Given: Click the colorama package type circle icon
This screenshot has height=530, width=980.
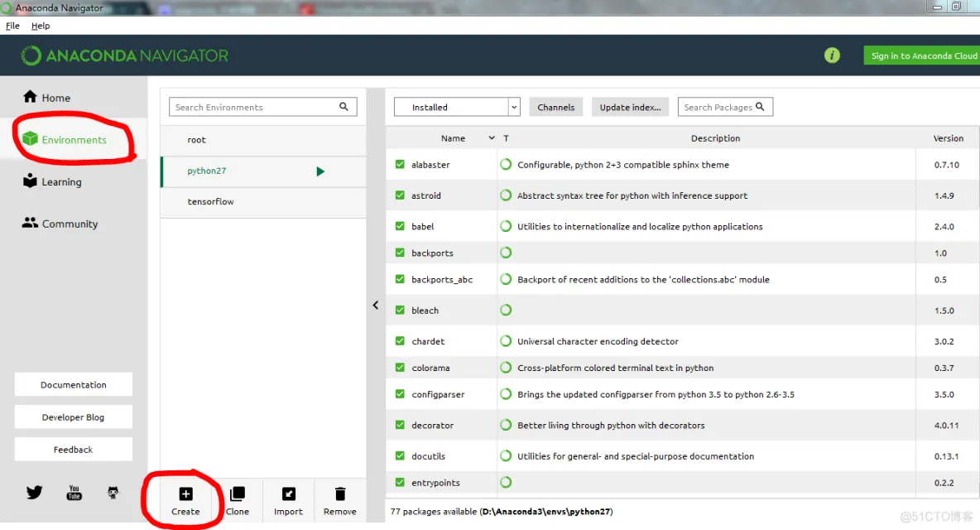Looking at the screenshot, I should point(507,368).
